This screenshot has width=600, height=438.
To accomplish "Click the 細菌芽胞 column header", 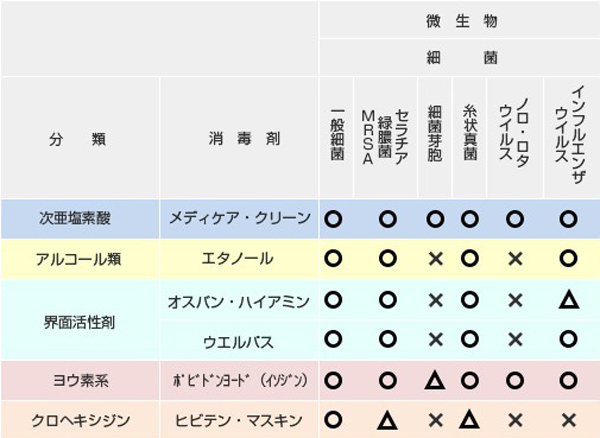I will click(x=435, y=134).
